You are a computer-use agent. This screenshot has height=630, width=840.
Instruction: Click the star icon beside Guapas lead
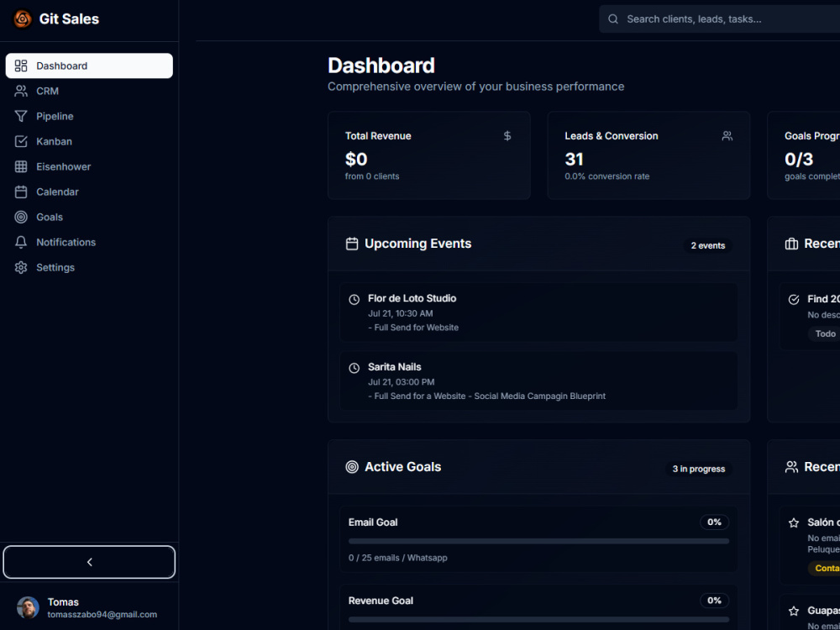coord(794,611)
